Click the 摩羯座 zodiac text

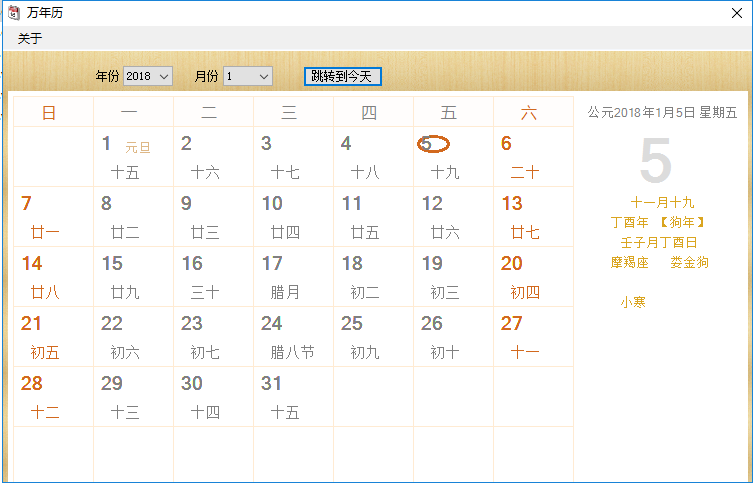629,262
